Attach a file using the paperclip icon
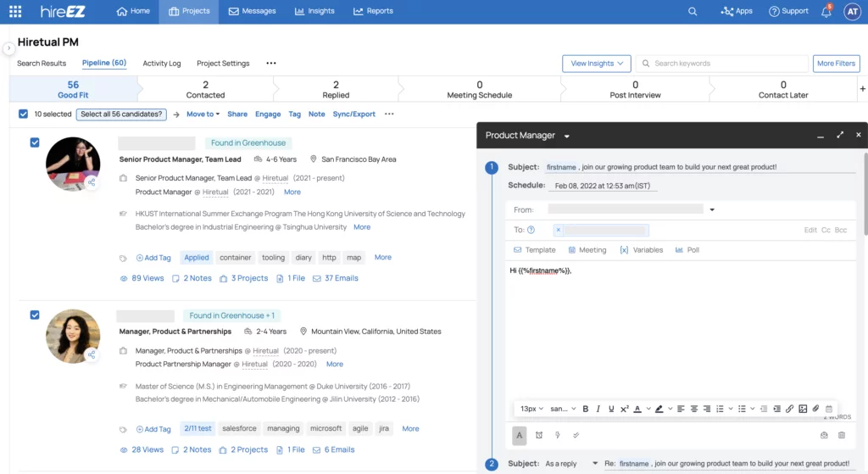The width and height of the screenshot is (868, 474). [815, 409]
